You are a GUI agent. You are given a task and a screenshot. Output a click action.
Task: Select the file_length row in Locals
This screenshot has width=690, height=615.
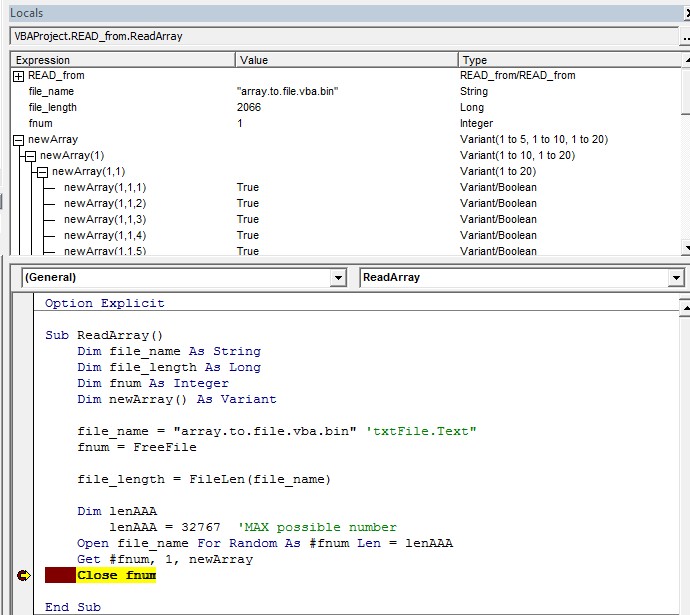345,107
